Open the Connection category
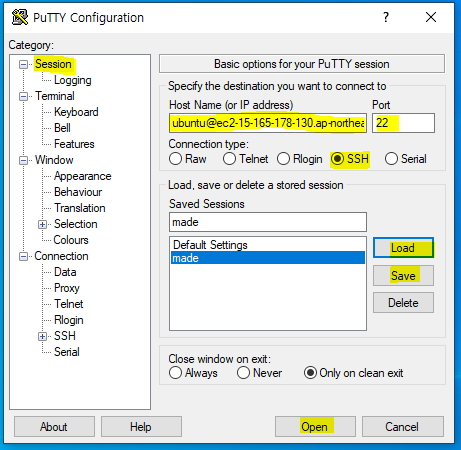 [61, 256]
